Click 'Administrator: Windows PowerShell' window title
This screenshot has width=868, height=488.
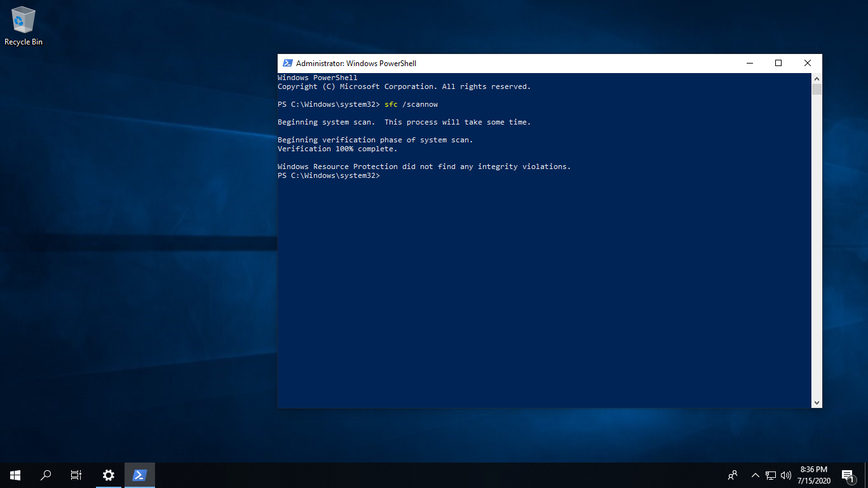(x=356, y=64)
